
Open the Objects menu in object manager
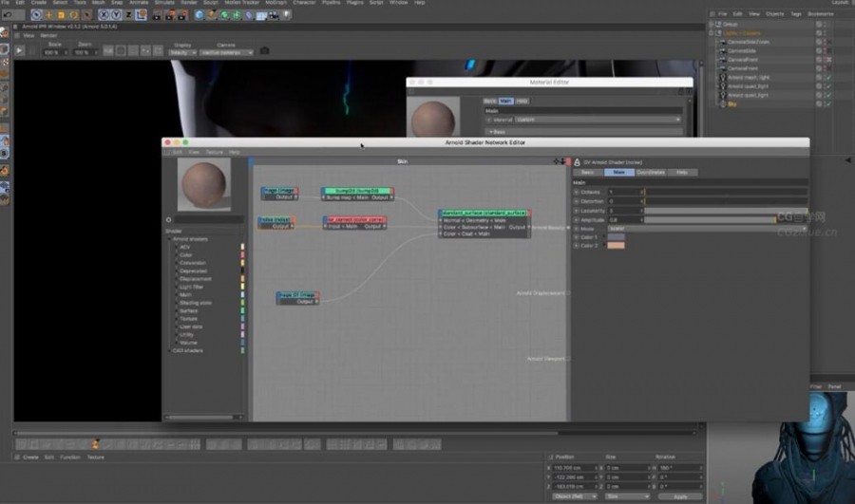(774, 13)
